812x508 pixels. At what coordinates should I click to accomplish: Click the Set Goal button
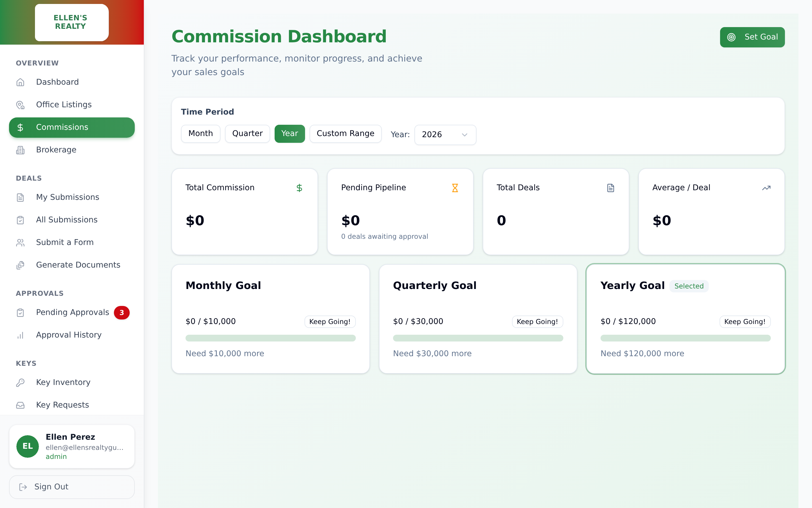(x=752, y=37)
